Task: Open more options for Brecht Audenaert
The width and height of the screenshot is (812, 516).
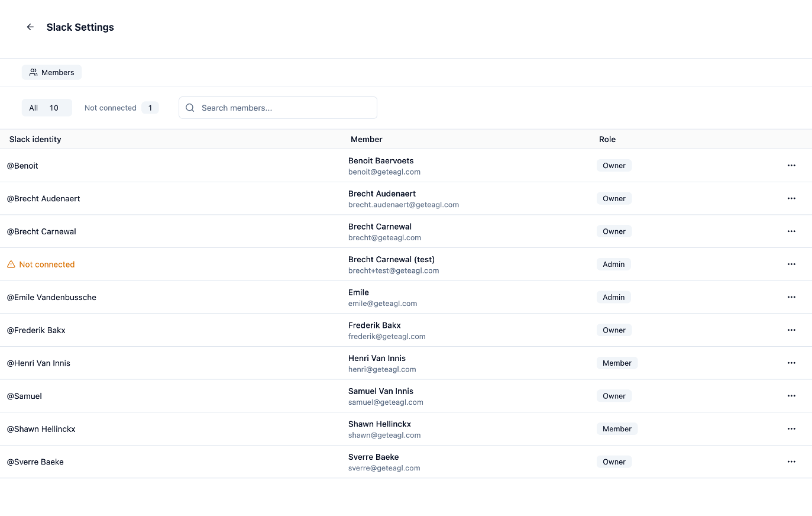Action: 791,198
